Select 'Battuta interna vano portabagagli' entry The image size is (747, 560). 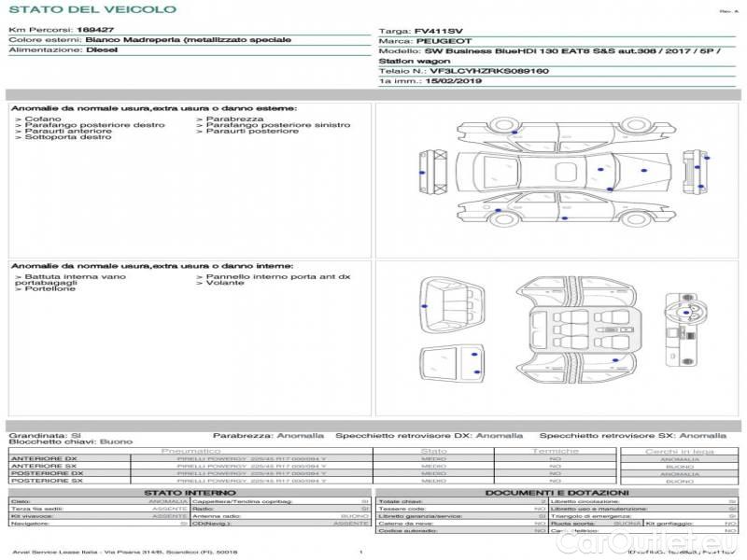point(71,279)
